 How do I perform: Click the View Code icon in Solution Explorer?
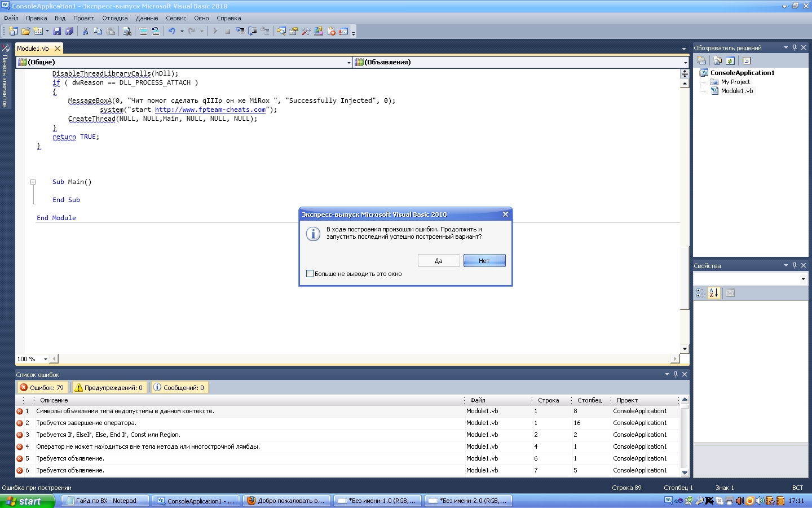pos(747,61)
